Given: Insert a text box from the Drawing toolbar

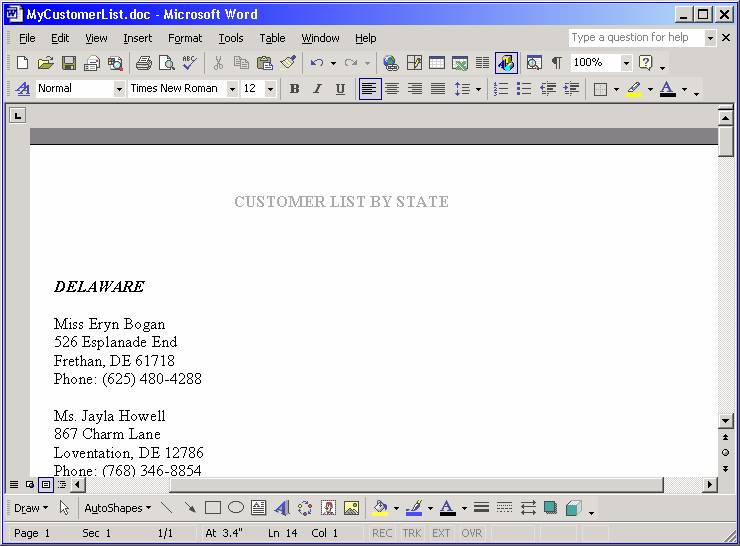Looking at the screenshot, I should tap(258, 508).
